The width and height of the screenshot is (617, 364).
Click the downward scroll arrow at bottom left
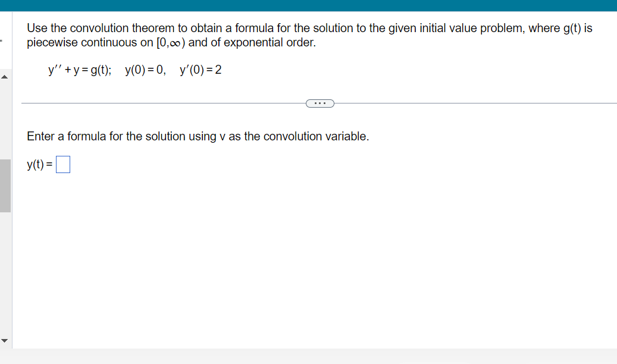4,340
